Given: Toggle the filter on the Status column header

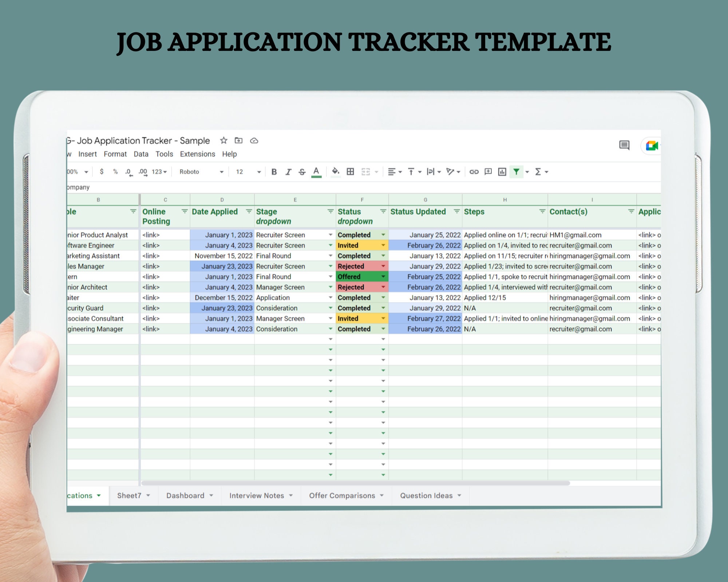Looking at the screenshot, I should (383, 211).
